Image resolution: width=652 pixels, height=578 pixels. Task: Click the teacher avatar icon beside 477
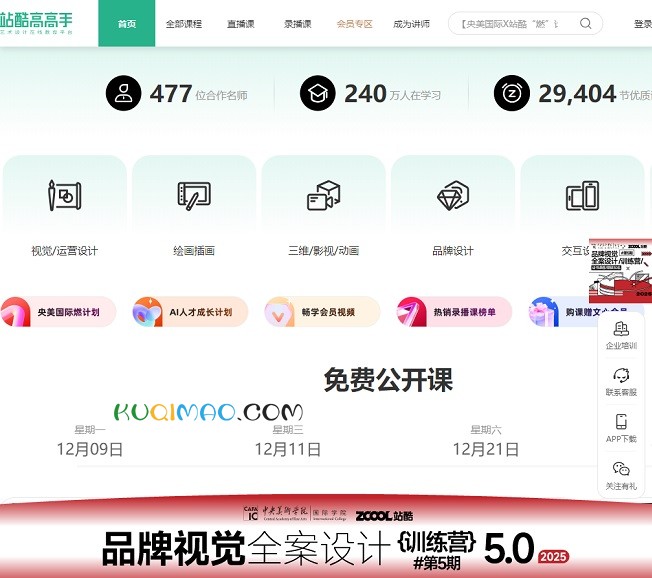pos(123,93)
